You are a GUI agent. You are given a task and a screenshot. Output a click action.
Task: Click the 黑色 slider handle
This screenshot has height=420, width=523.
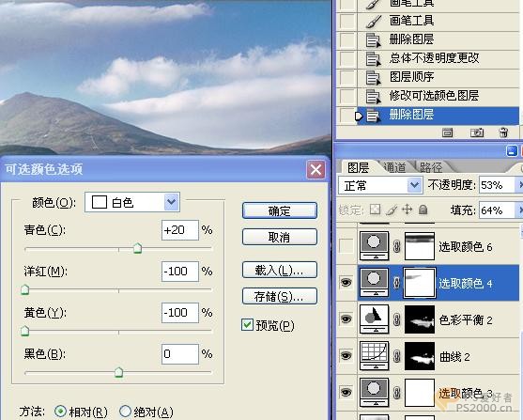coord(118,372)
